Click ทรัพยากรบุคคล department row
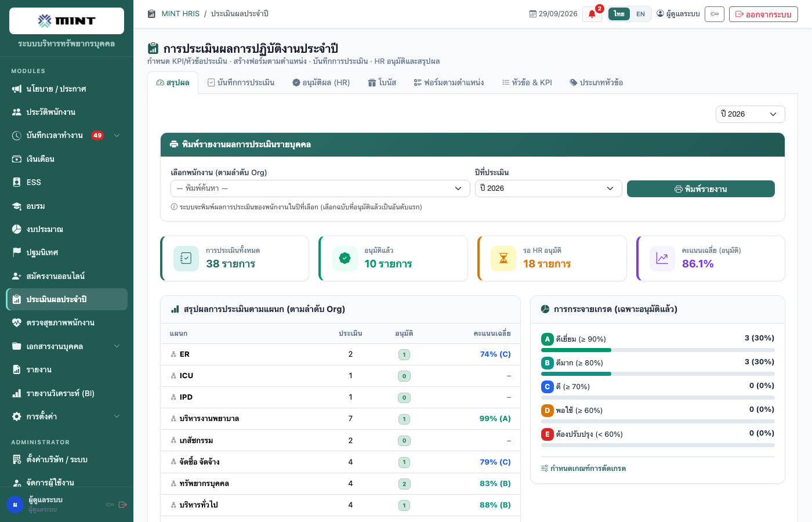 coord(340,484)
